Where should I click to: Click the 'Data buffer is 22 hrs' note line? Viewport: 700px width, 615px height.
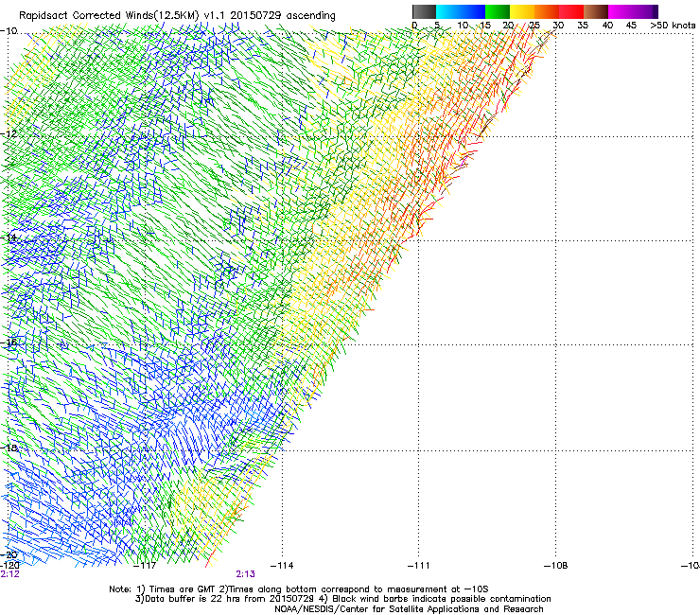click(x=342, y=599)
